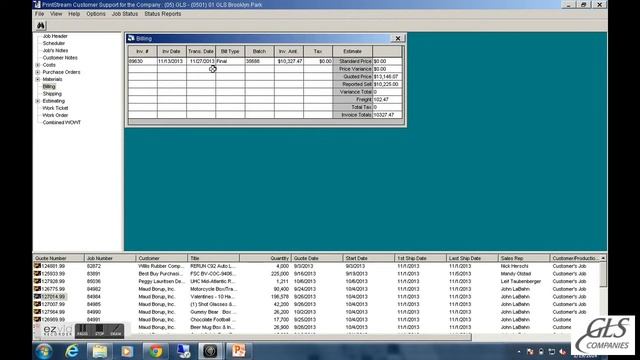640x360 pixels.
Task: Click the Inv Date column header
Action: [x=171, y=51]
